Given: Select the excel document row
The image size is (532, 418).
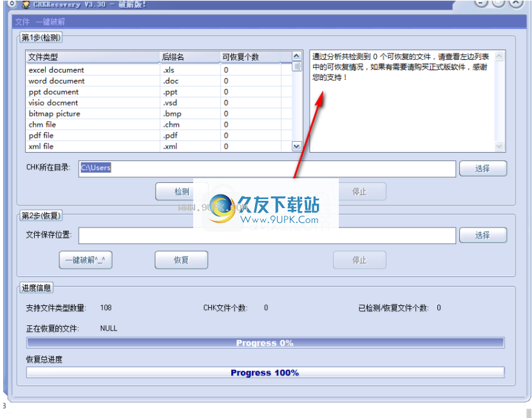Looking at the screenshot, I should [159, 70].
